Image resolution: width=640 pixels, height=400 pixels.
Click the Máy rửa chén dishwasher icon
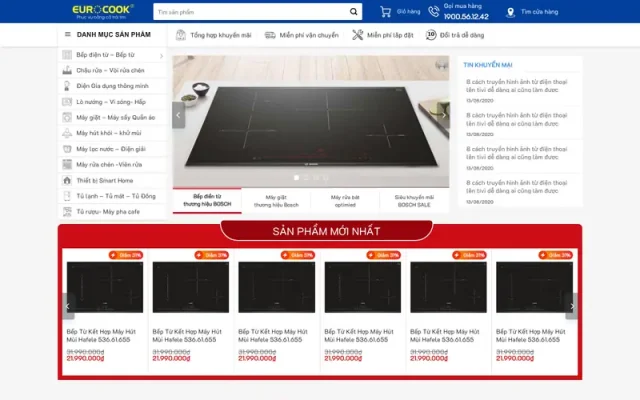67,164
